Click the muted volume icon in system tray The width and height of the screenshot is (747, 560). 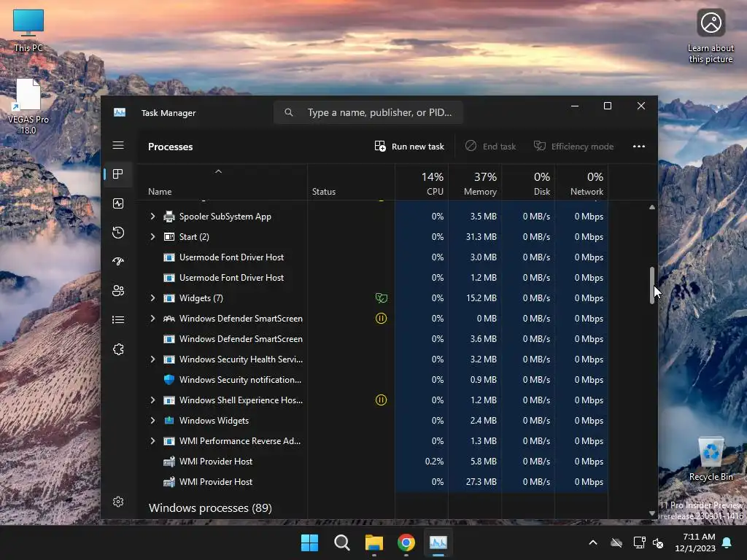658,542
